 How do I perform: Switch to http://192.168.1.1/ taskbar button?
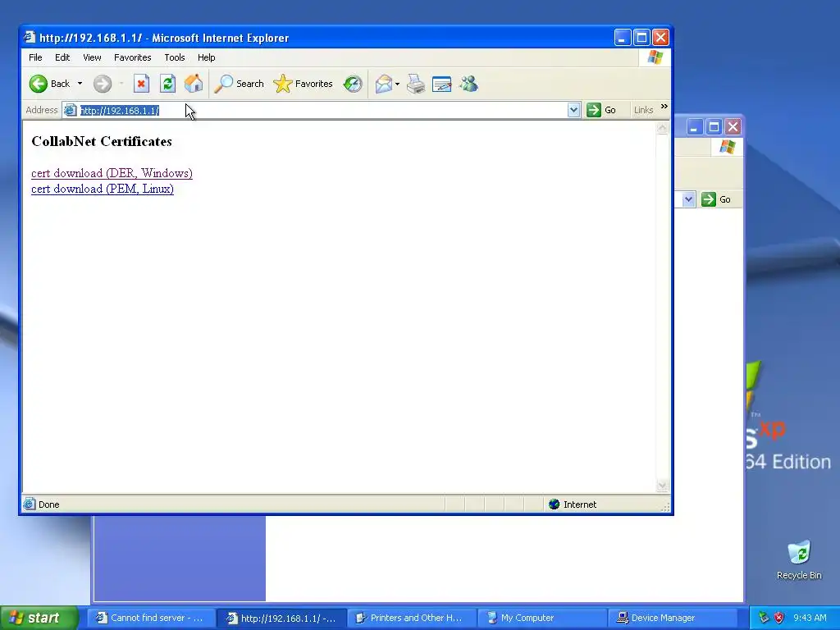coord(282,618)
